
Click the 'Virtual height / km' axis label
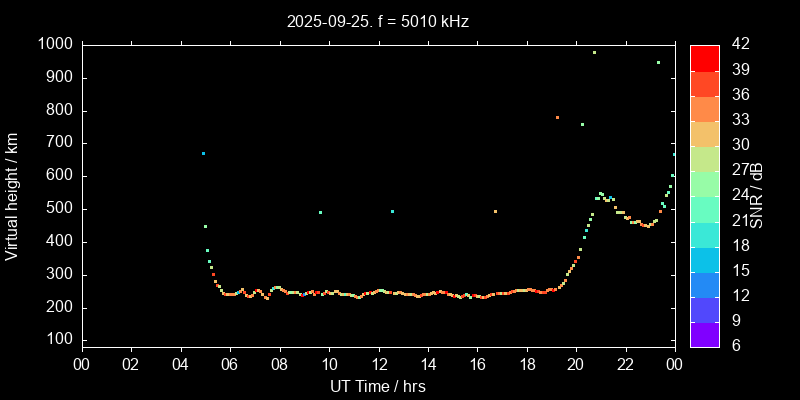point(12,196)
